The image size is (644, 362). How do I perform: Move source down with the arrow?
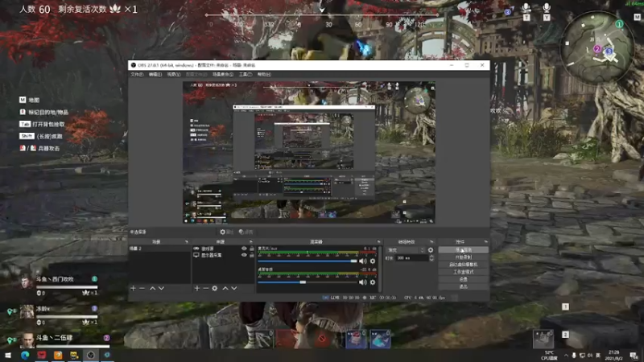pyautogui.click(x=234, y=288)
